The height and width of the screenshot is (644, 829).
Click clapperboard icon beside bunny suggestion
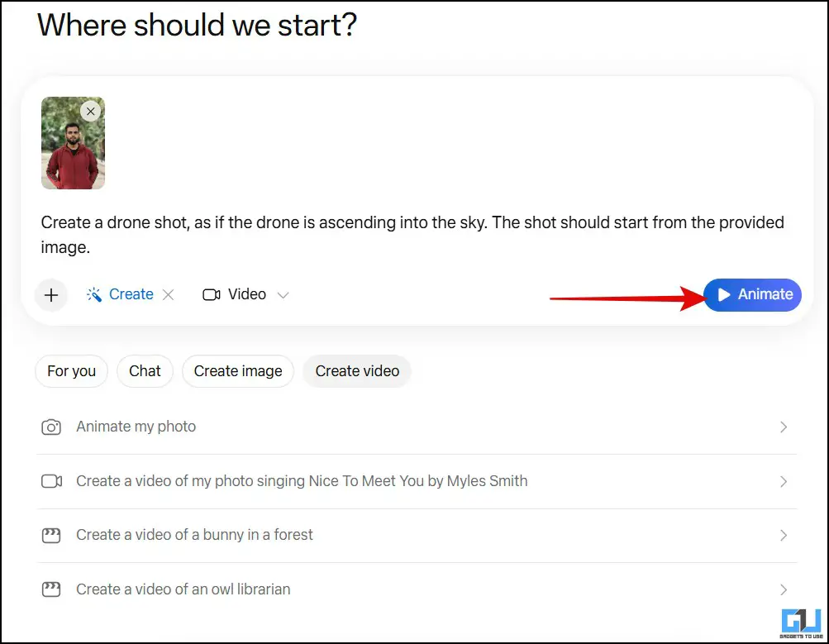pos(51,536)
